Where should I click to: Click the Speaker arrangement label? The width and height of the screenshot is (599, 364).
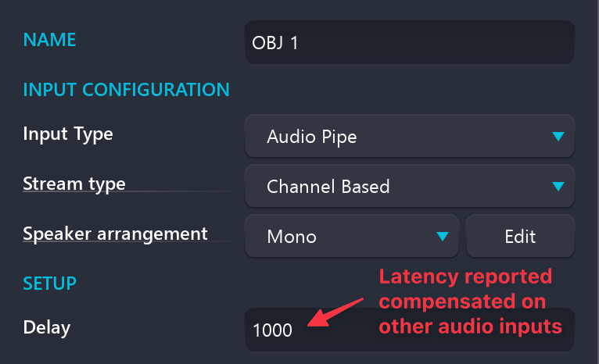click(x=115, y=234)
